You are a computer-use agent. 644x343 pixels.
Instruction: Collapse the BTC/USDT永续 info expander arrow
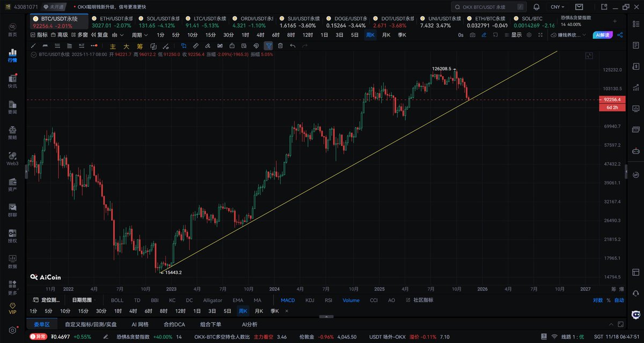tap(33, 55)
